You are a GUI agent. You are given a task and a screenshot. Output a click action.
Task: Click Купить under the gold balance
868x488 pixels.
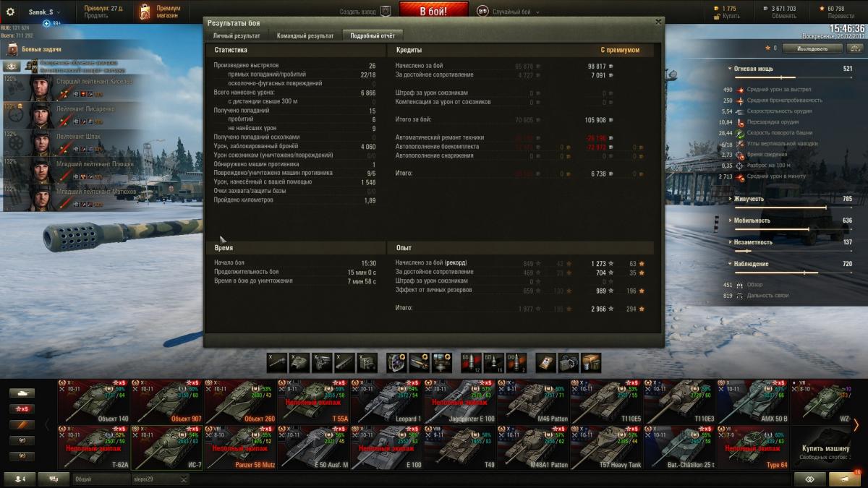pos(731,16)
